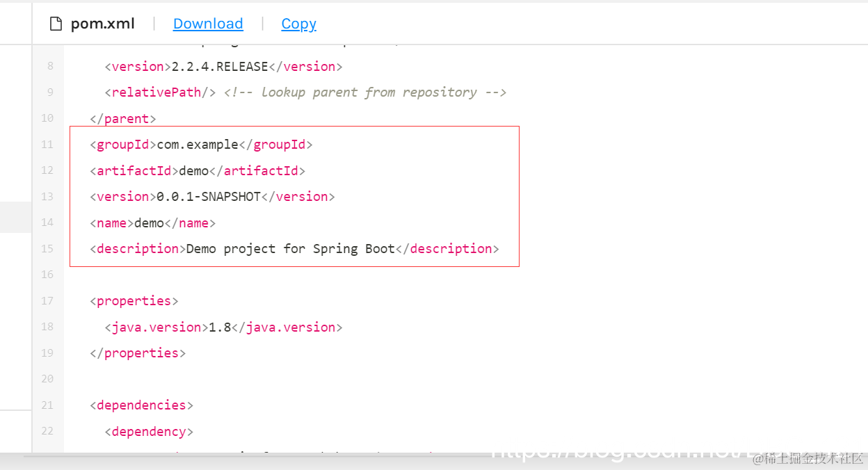The height and width of the screenshot is (470, 868).
Task: Click the closing properties tag on line 19
Action: pos(138,353)
